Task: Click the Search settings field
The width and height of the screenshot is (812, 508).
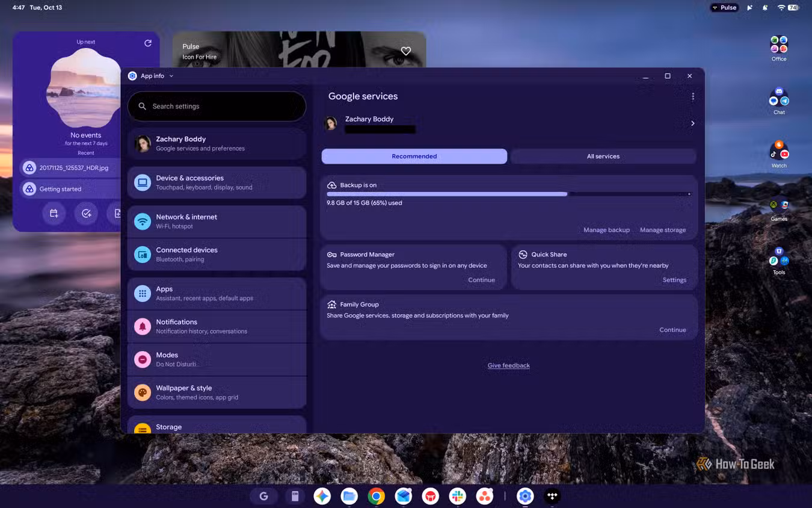Action: tap(217, 107)
